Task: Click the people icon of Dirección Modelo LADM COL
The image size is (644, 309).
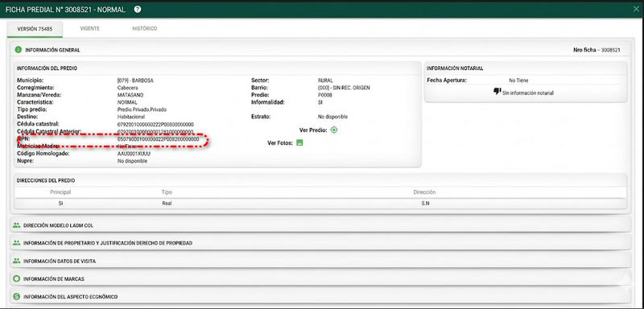Action: (x=16, y=225)
